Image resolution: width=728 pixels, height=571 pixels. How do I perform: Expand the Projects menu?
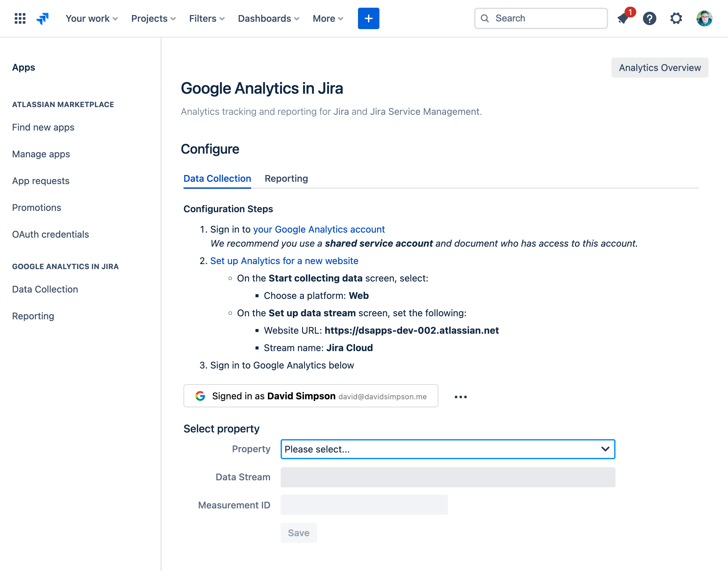(153, 18)
